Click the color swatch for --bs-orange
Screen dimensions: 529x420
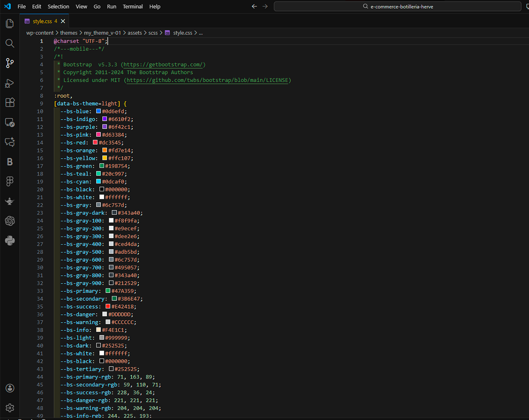[x=105, y=150]
